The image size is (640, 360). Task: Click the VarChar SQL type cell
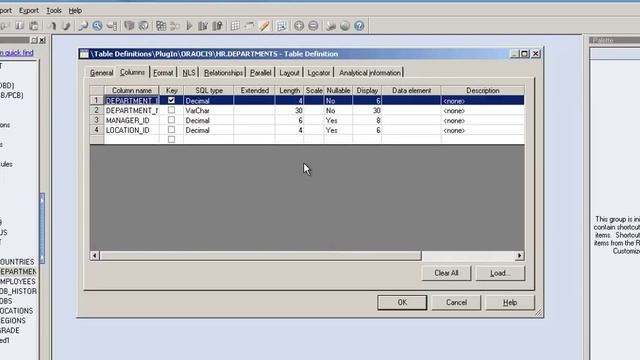(x=209, y=111)
